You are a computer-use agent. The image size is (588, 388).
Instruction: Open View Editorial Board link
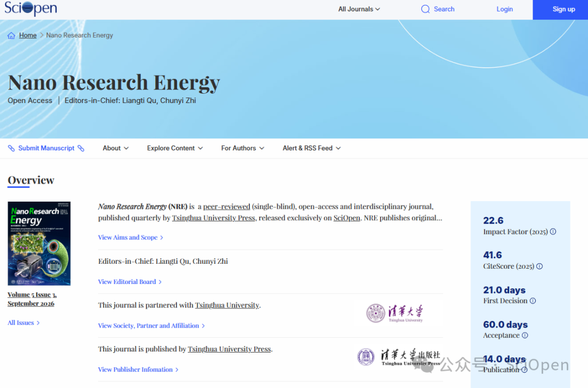[x=130, y=281]
